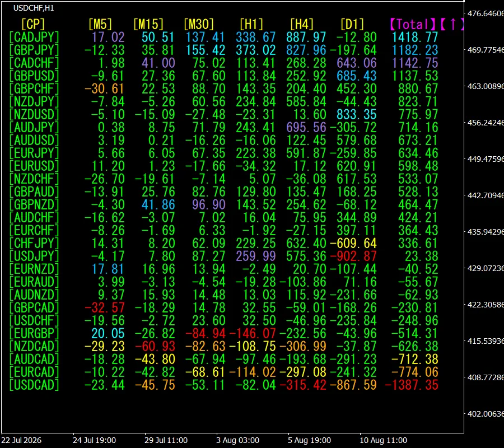This screenshot has height=448, width=504.
Task: Click the red EURGBP H1 value -146.07
Action: [253, 333]
